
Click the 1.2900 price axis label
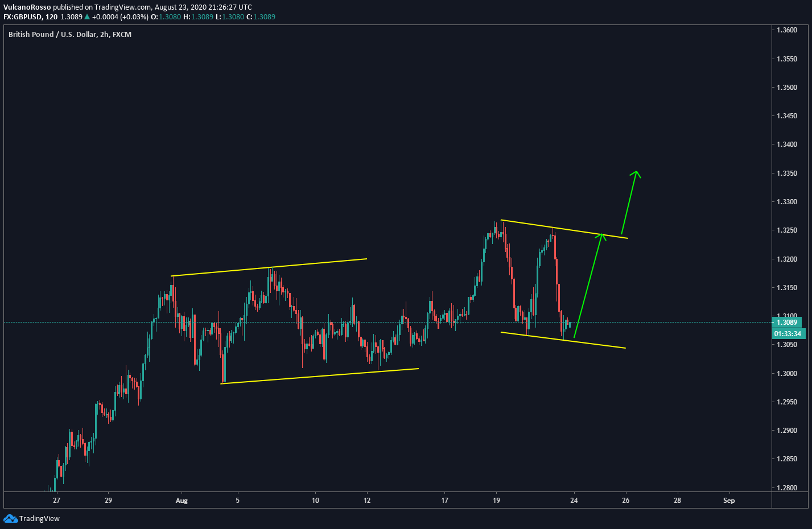[787, 431]
